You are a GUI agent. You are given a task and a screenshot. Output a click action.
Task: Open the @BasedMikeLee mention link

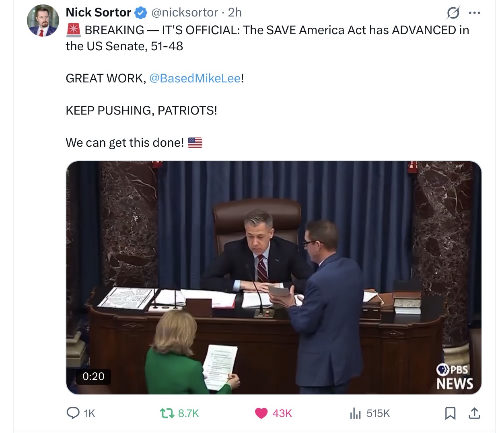click(195, 78)
